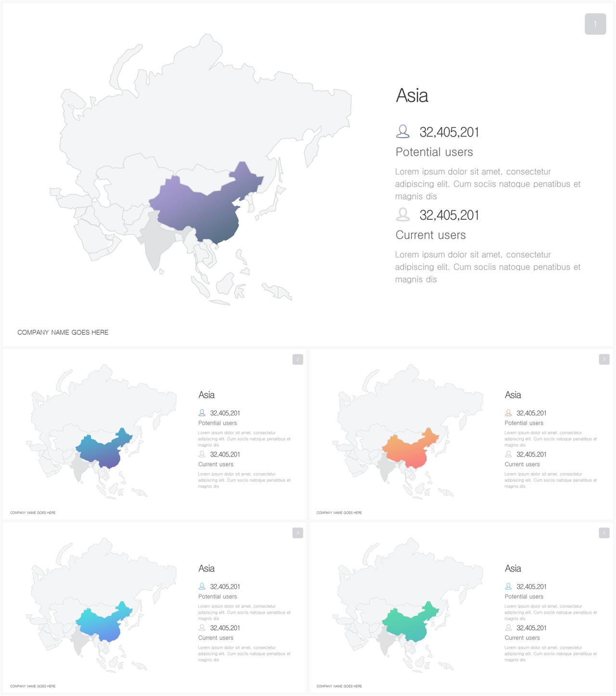
Task: Click the light blue user icon in slide 4
Action: tap(202, 586)
